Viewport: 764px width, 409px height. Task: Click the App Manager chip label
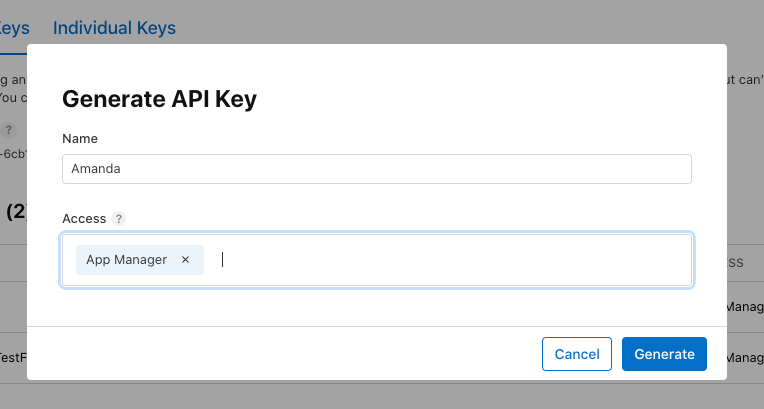tap(127, 260)
